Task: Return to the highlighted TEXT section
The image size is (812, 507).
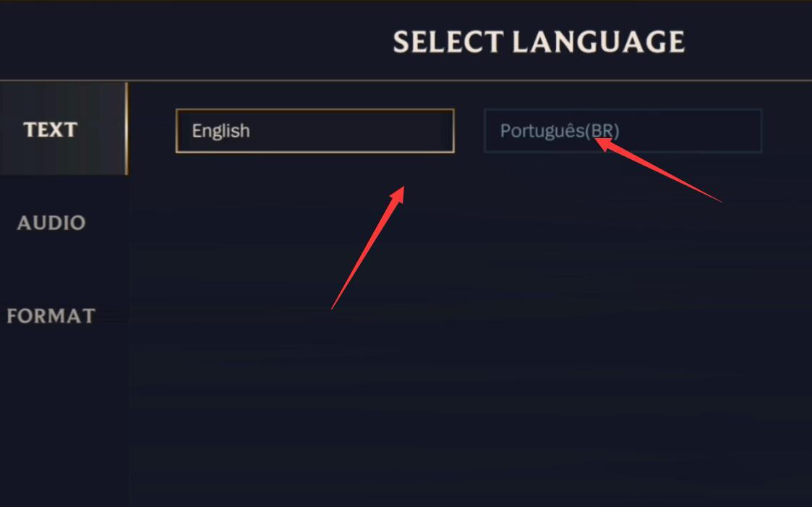Action: click(x=51, y=129)
